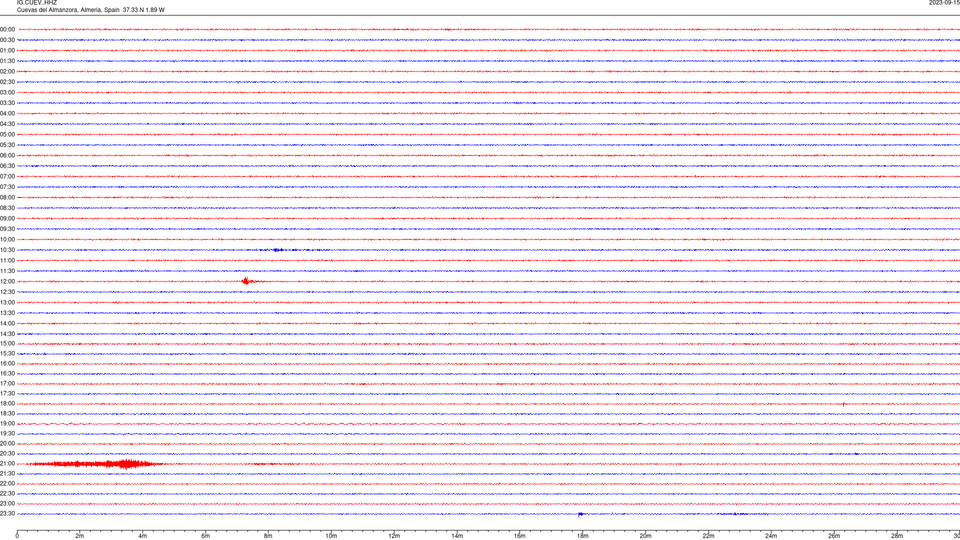
Task: Click the 14m mark on the minute axis
Action: coord(457,536)
